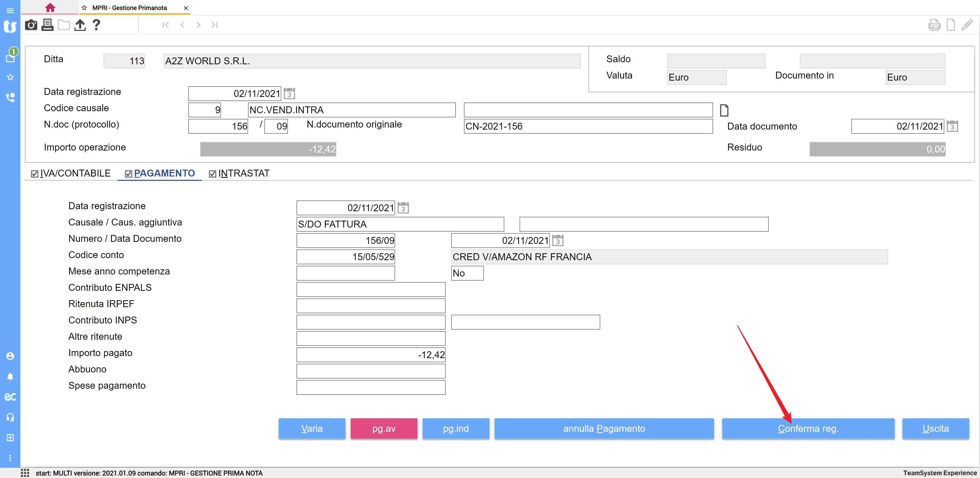
Task: Open help with question mark icon
Action: 96,25
